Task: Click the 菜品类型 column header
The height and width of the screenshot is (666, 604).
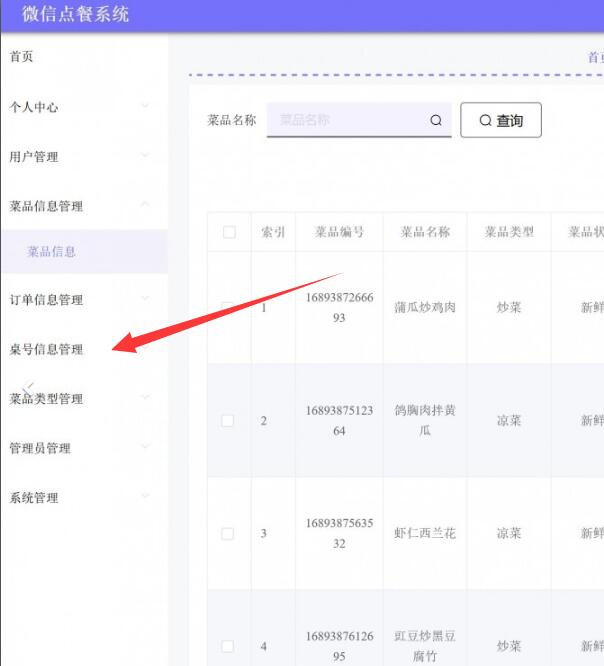Action: tap(509, 232)
